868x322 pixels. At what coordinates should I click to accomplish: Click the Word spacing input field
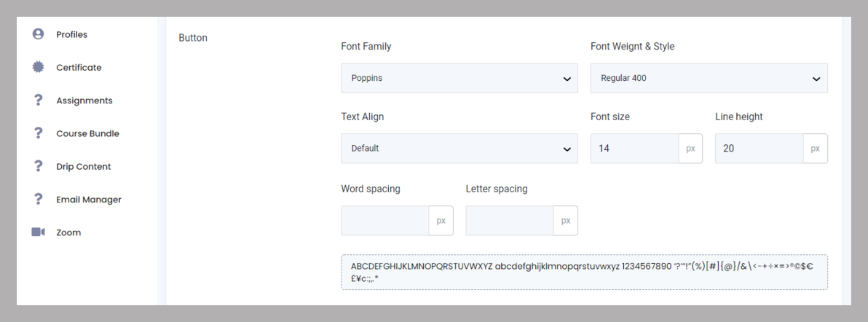coord(384,220)
